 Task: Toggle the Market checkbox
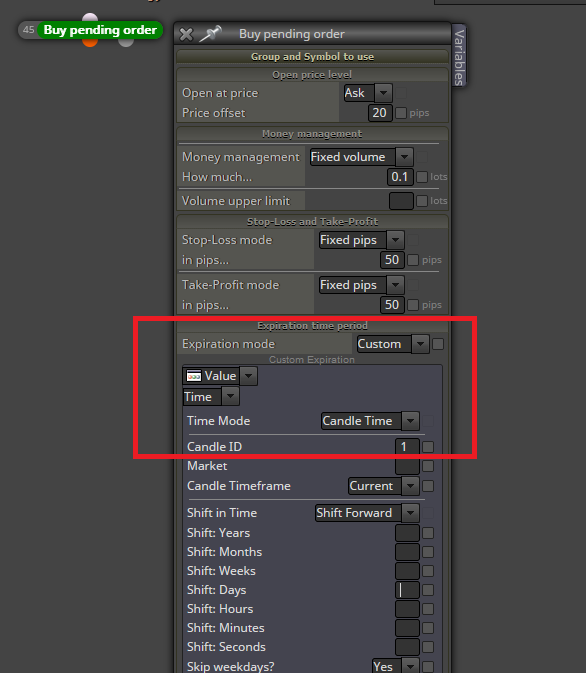pyautogui.click(x=428, y=466)
